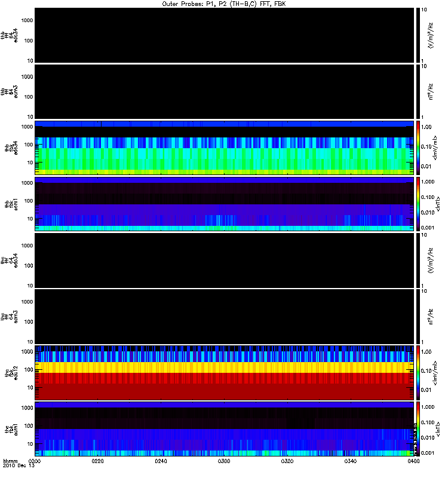The width and height of the screenshot is (448, 478).
Task: Select the thb fft 64 scm3 spectrogram panel
Action: (x=224, y=92)
